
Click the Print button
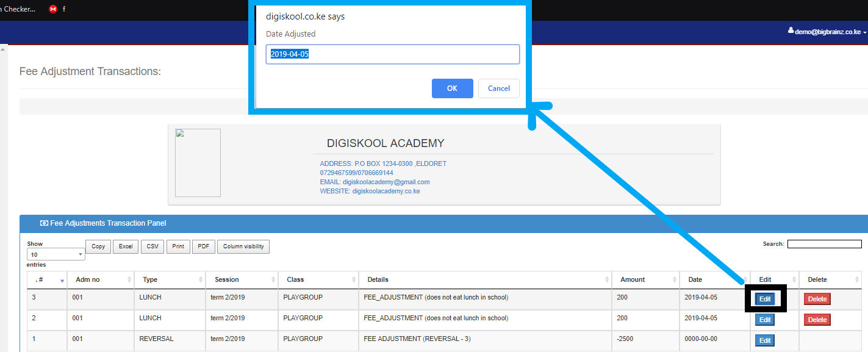pos(178,246)
